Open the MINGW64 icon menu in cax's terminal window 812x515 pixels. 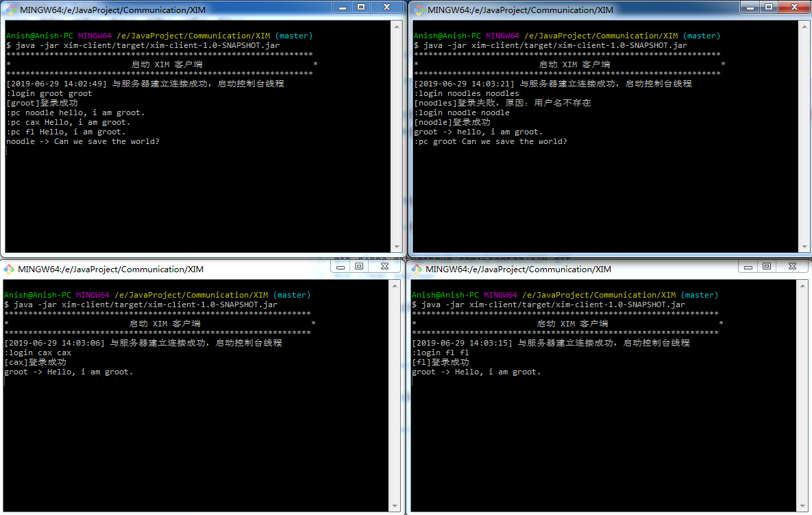pyautogui.click(x=9, y=269)
